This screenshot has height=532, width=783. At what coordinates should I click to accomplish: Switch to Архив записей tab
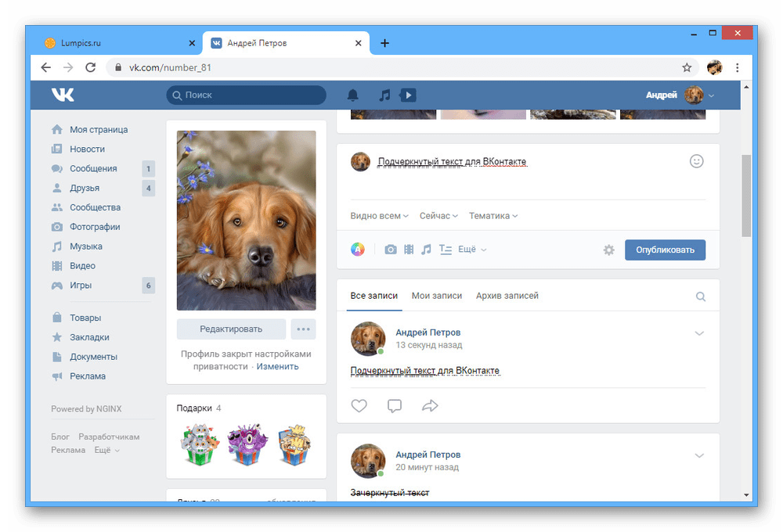tap(507, 296)
